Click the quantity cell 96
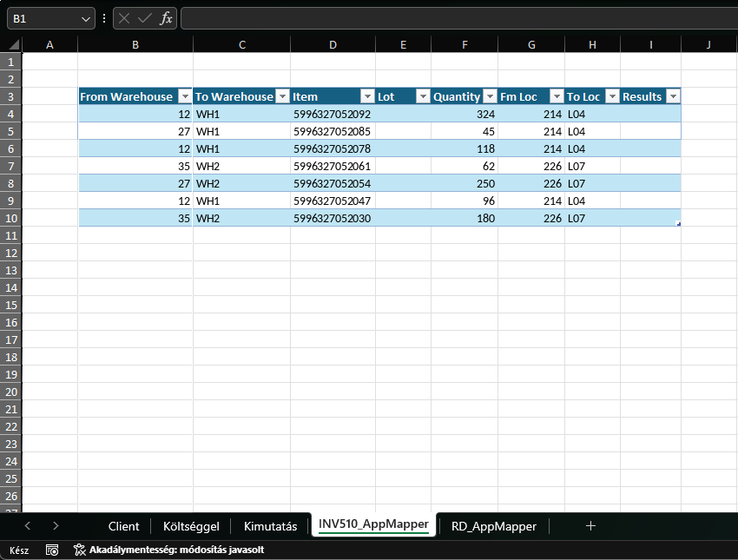Screen dimensions: 738x560 click(x=465, y=201)
